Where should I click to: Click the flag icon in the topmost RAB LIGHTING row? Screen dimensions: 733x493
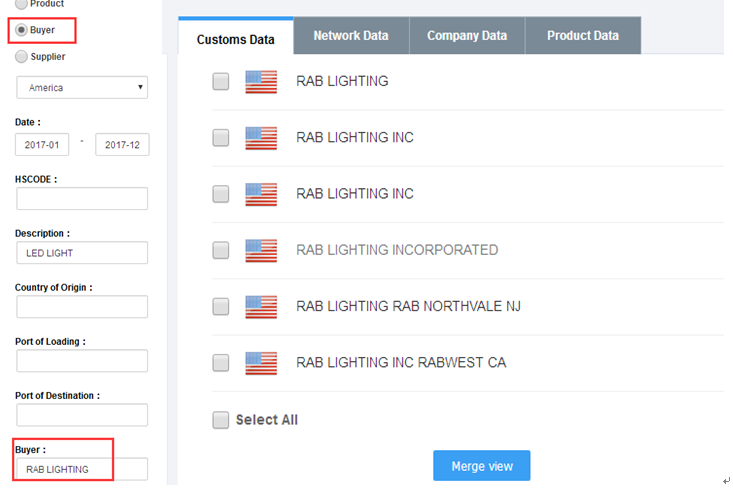tap(261, 81)
